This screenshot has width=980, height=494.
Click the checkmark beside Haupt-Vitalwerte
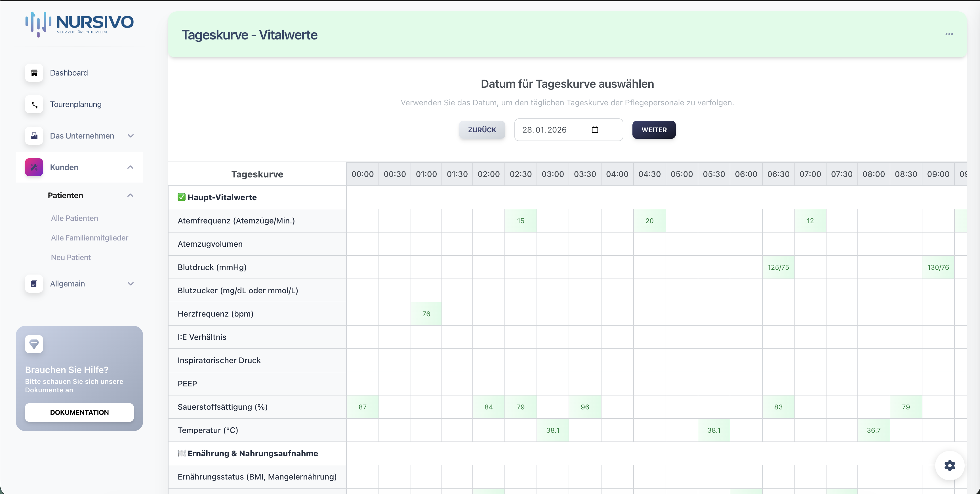pyautogui.click(x=182, y=197)
